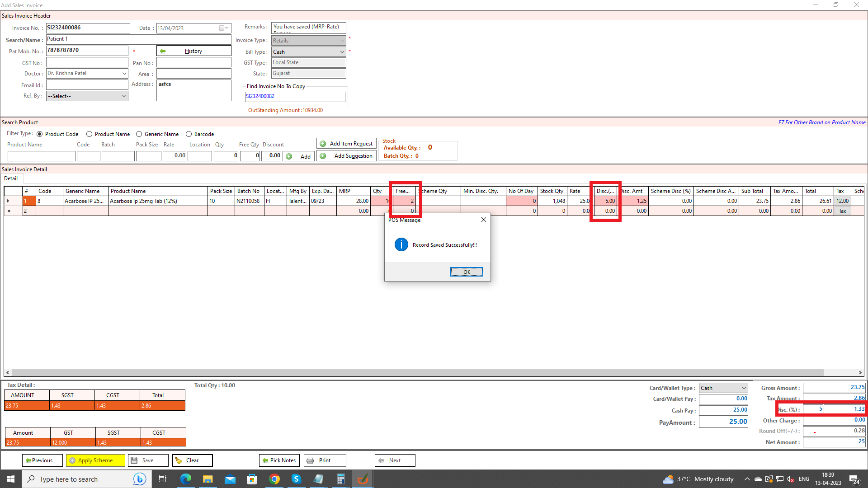
Task: Click the Add Item Request button
Action: 346,144
